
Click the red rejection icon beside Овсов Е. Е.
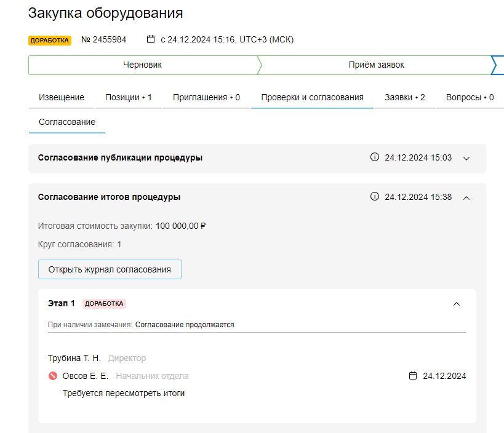[53, 376]
